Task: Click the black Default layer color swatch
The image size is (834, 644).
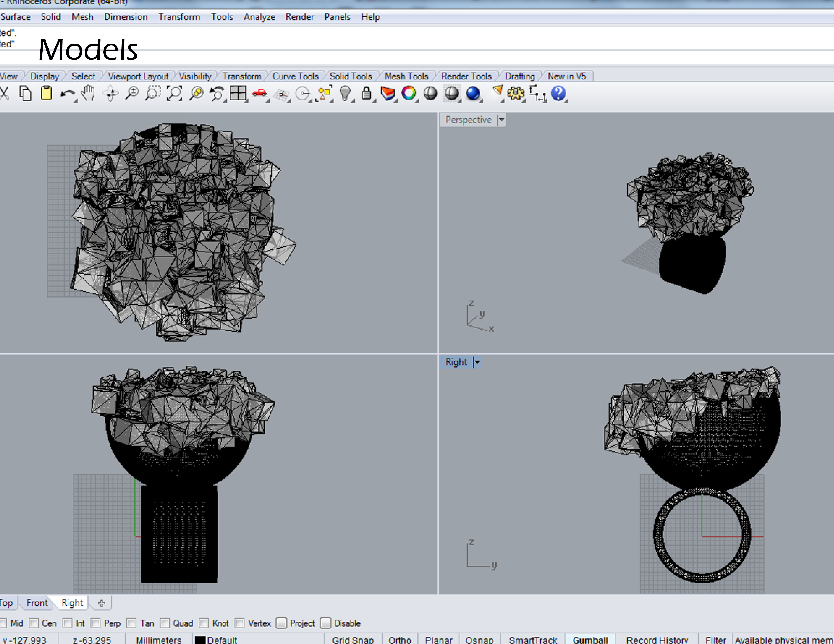Action: point(200,640)
